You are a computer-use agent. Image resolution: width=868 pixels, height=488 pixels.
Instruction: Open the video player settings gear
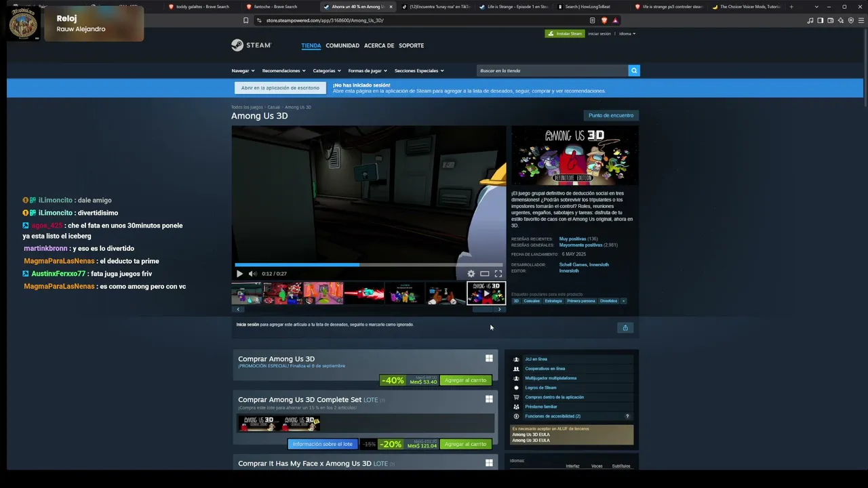471,274
